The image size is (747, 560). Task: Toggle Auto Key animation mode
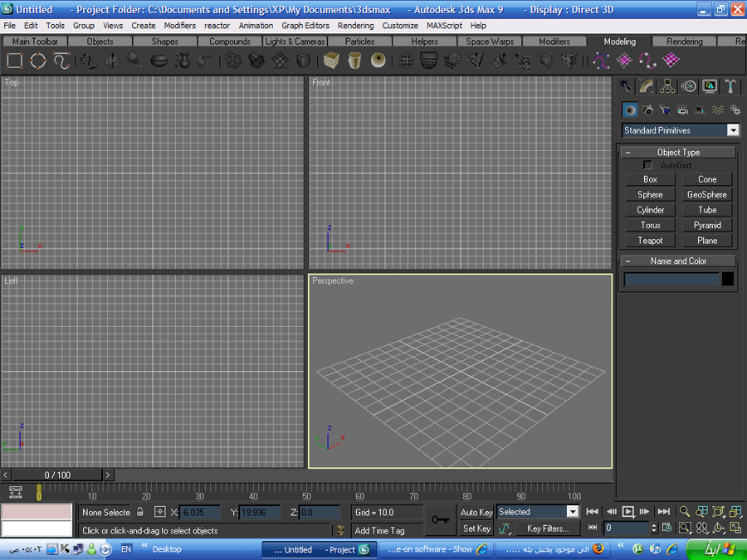pos(476,513)
